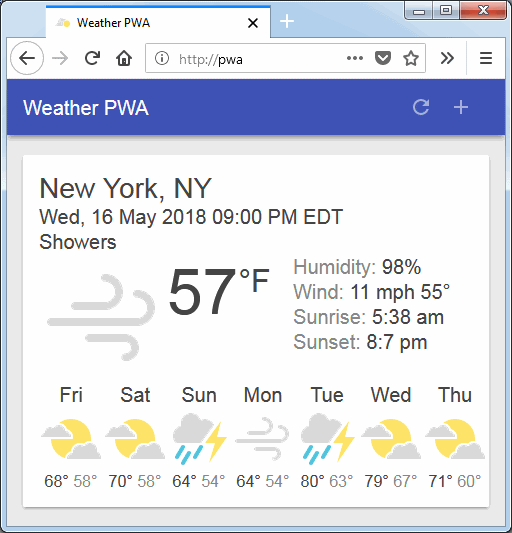Image resolution: width=512 pixels, height=533 pixels.
Task: Open the browser home page
Action: [x=124, y=58]
